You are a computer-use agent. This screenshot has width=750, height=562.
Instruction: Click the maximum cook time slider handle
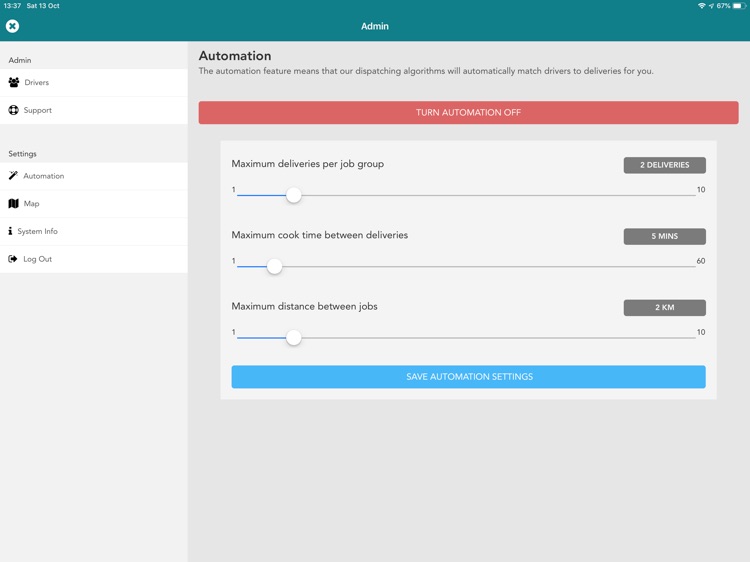point(275,266)
